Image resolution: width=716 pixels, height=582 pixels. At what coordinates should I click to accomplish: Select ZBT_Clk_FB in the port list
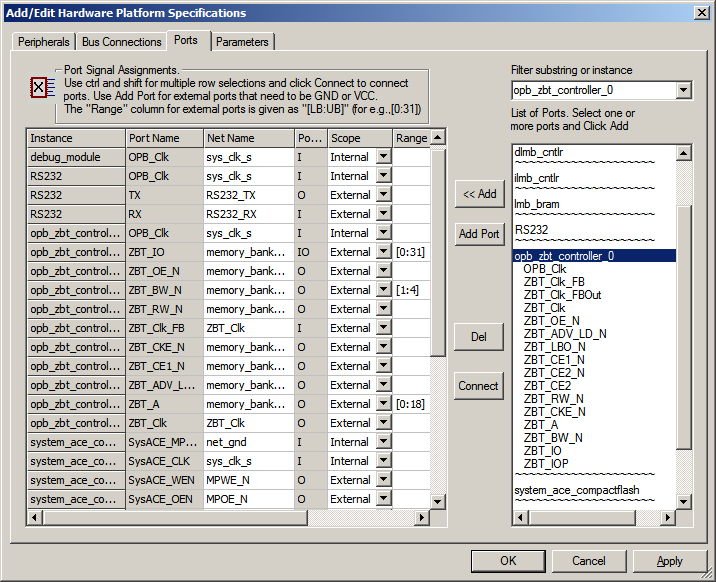point(555,282)
